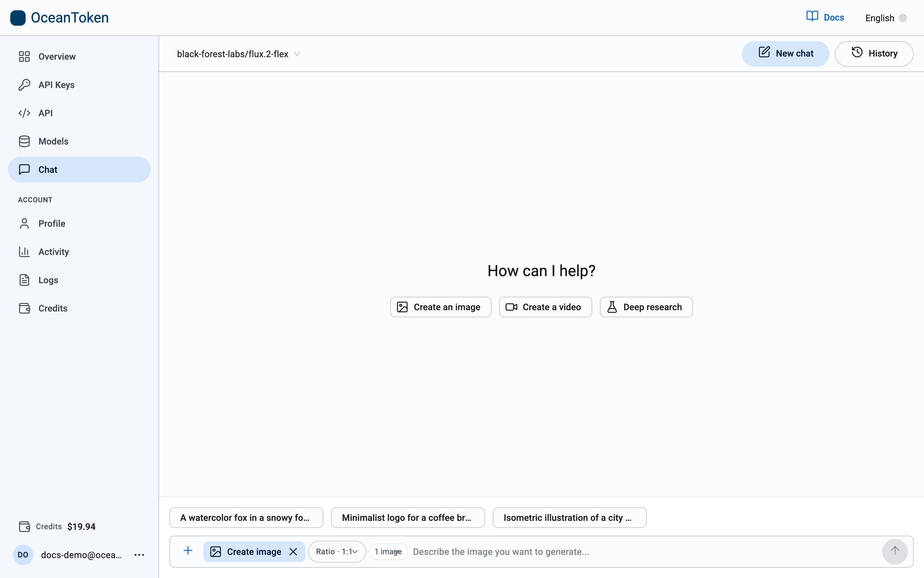Use the watercolor fox prompt suggestion
924x578 pixels.
point(246,518)
